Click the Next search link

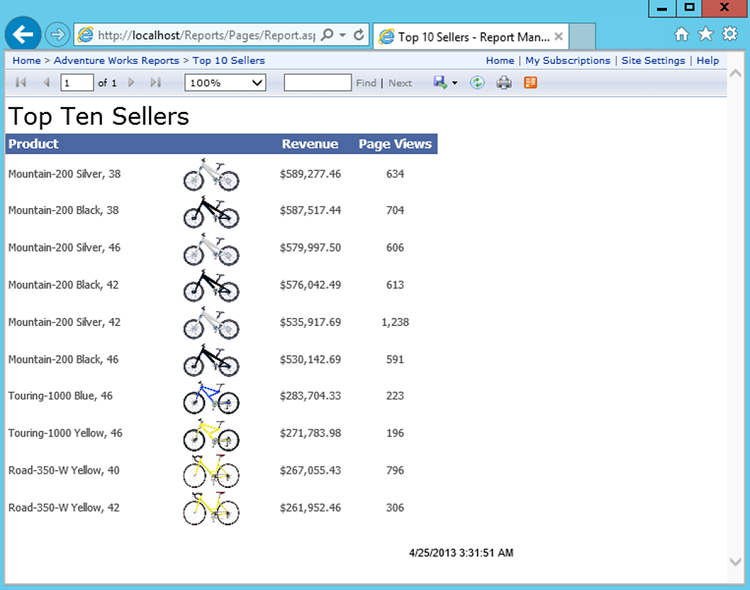[x=400, y=83]
